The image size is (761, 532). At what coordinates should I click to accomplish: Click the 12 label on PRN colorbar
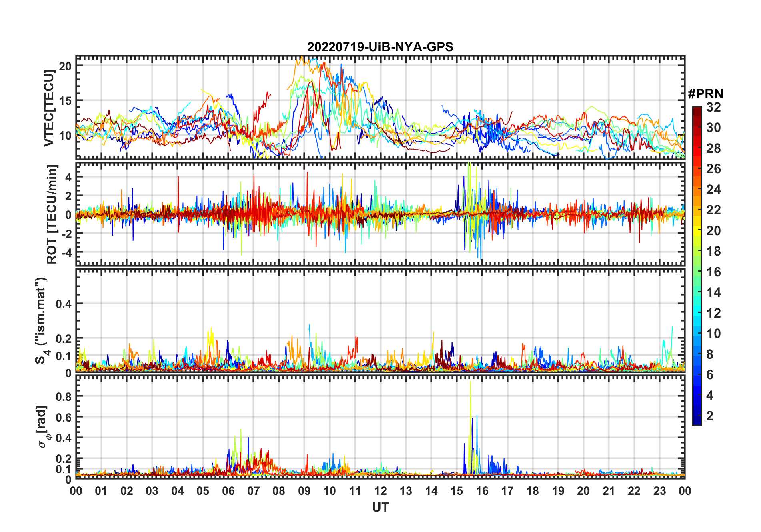click(x=714, y=313)
